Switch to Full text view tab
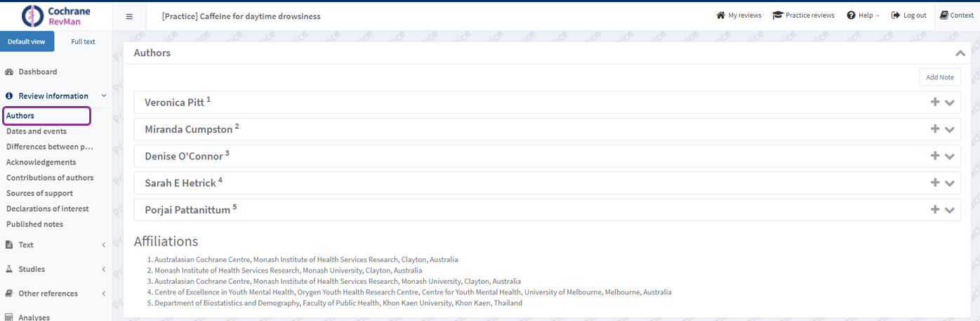980x321 pixels. pos(83,41)
